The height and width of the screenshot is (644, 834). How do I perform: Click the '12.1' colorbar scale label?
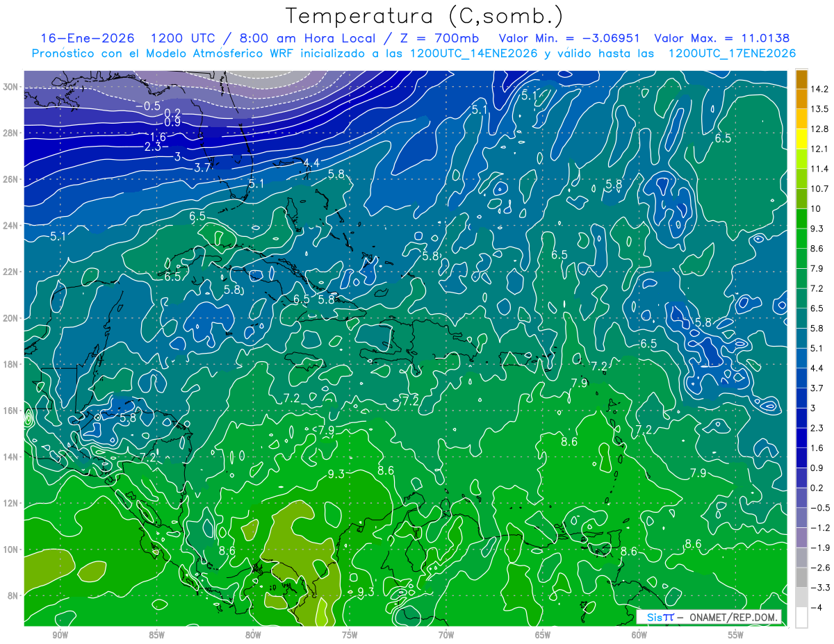pyautogui.click(x=820, y=149)
